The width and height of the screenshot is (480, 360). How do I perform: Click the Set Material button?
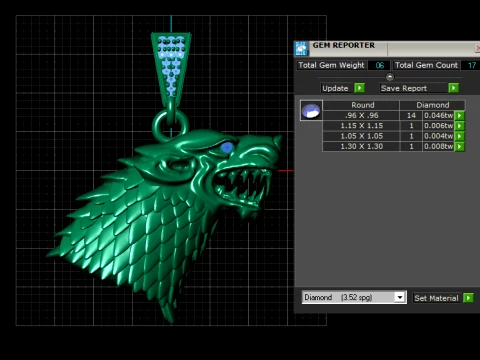point(436,298)
